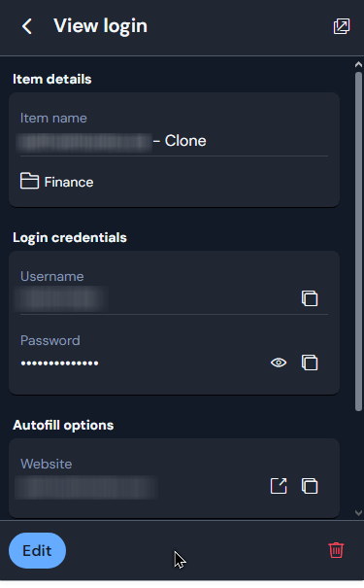Click the item name ending in Clone
Screen dimensions: 364x588
click(112, 141)
